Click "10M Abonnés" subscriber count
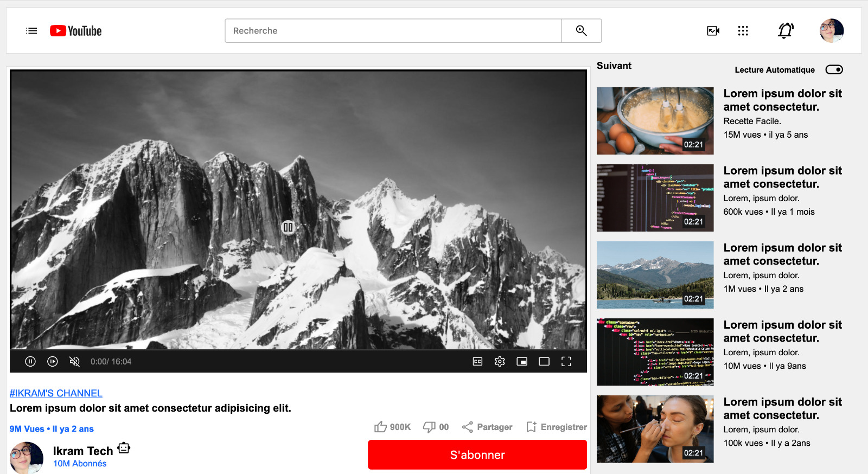This screenshot has width=868, height=474. [80, 463]
